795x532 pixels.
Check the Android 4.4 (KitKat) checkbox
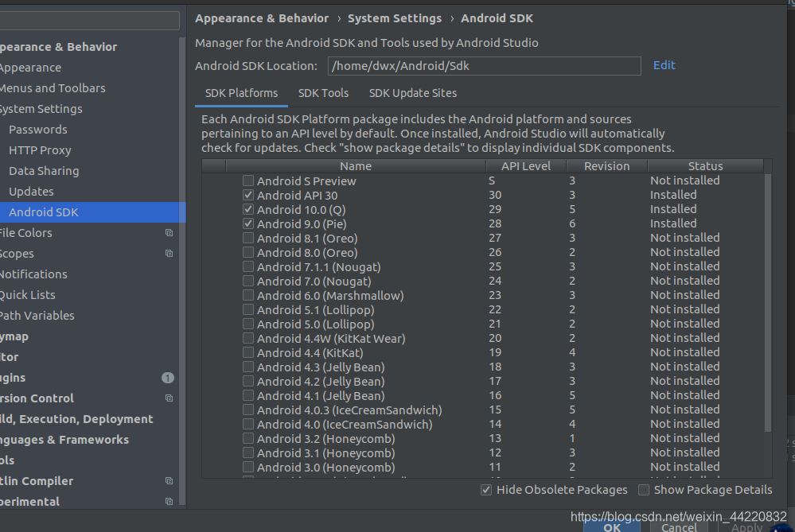248,352
